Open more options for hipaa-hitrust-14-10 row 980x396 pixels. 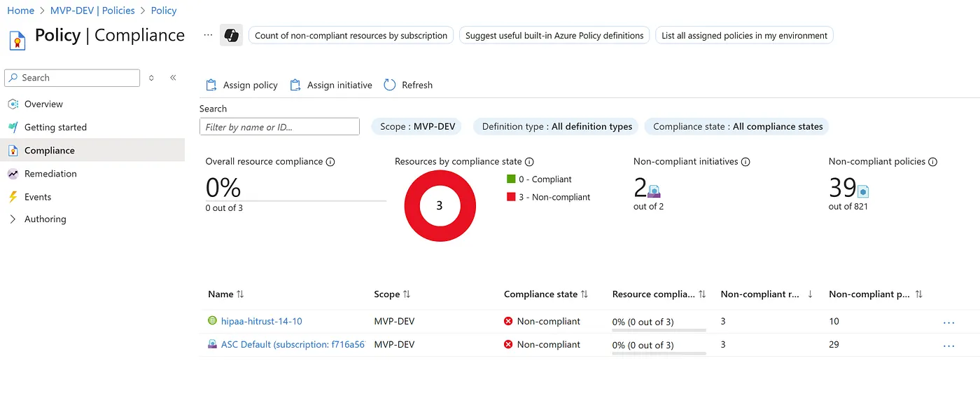coord(948,322)
